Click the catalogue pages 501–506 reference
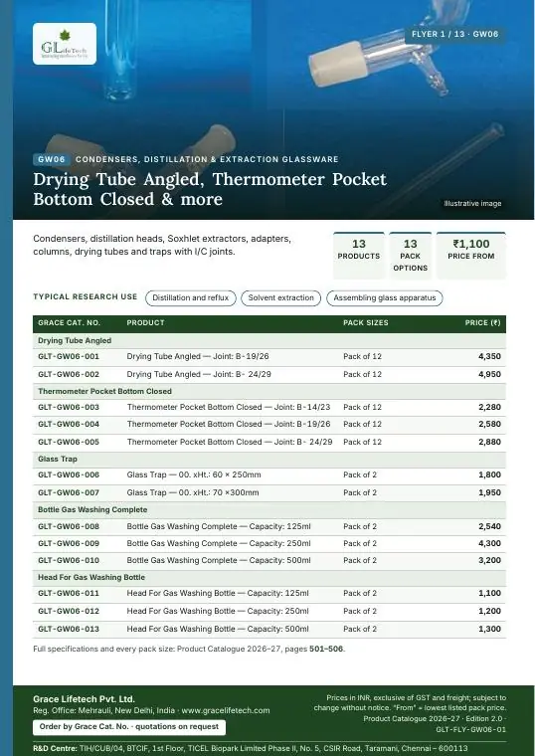Image resolution: width=535 pixels, height=756 pixels. (326, 649)
